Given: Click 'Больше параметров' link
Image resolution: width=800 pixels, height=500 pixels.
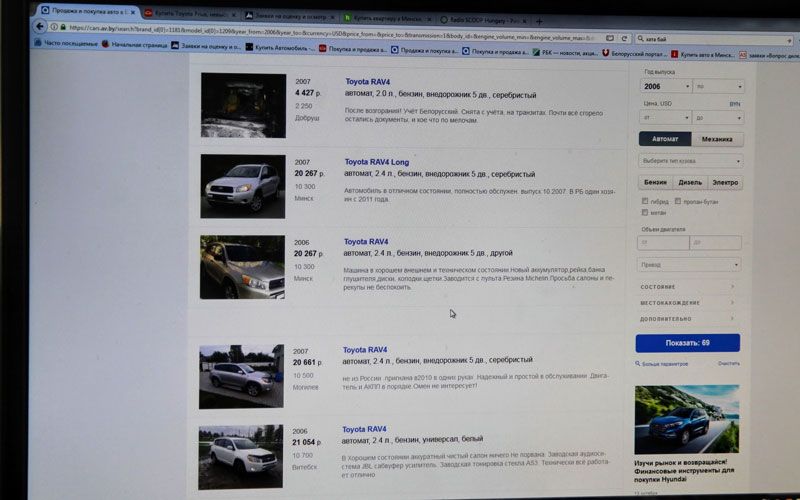Looking at the screenshot, I should point(664,364).
